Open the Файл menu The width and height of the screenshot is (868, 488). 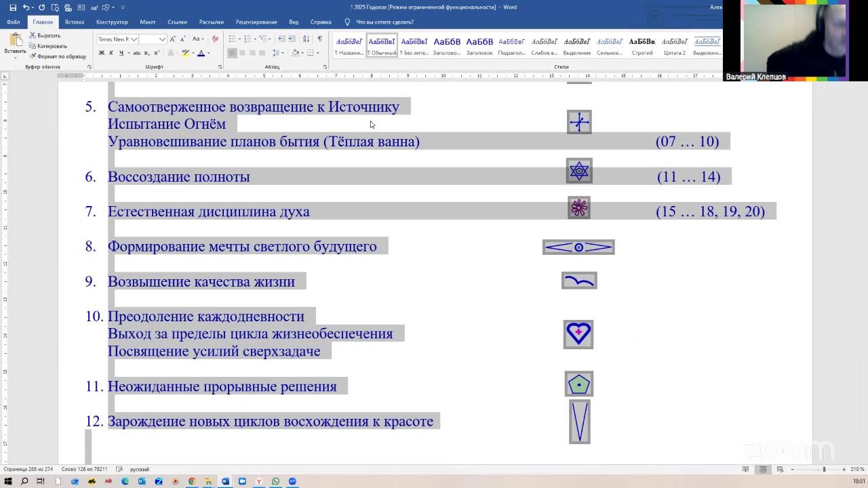click(13, 22)
